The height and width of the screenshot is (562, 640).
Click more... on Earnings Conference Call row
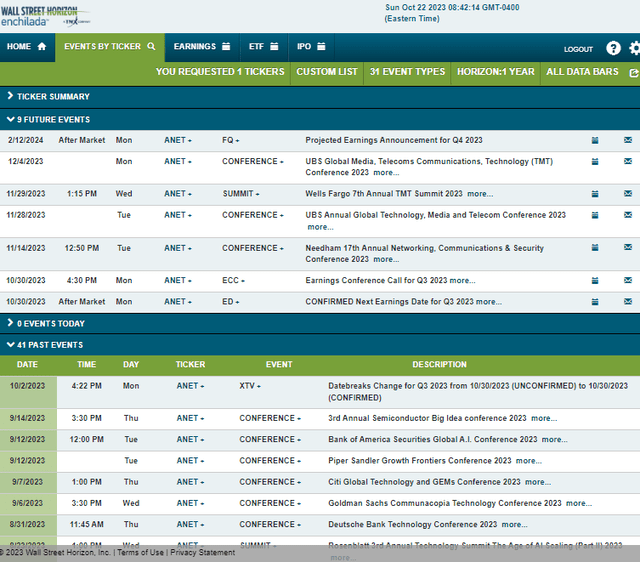point(462,280)
